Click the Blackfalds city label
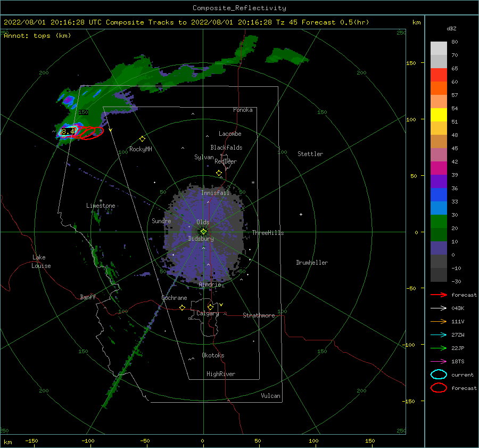Viewport: 479px width, 448px height. pos(226,148)
